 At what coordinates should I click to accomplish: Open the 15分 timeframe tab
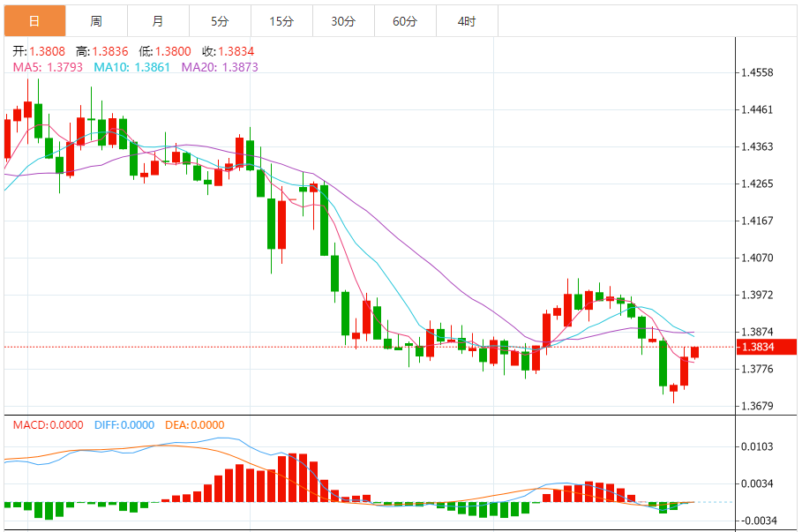pyautogui.click(x=281, y=21)
